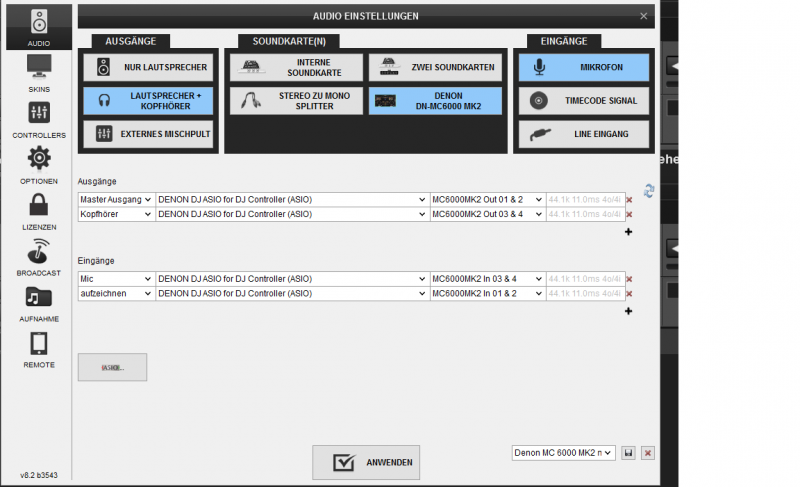800x487 pixels.
Task: Enable Timecode Signal input option
Action: [583, 101]
